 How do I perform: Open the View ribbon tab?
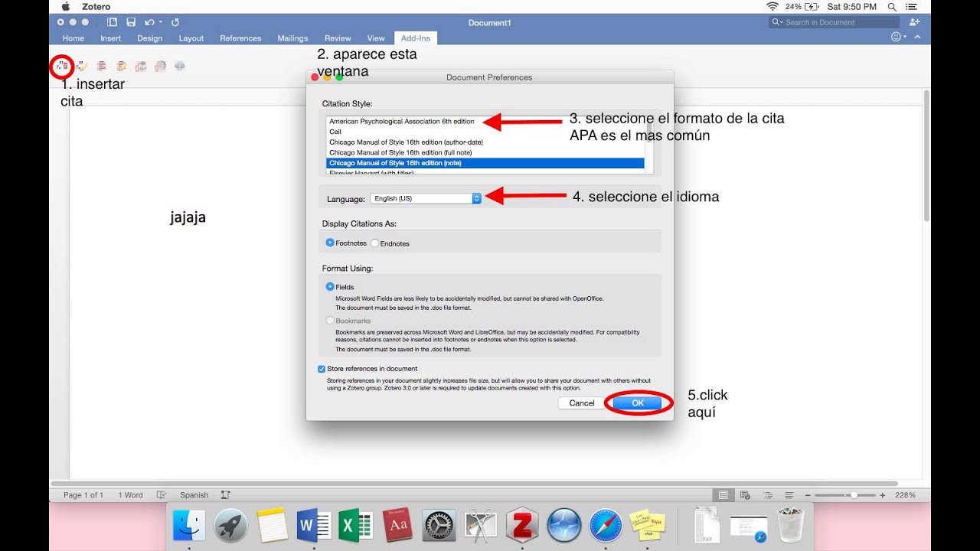pyautogui.click(x=376, y=38)
